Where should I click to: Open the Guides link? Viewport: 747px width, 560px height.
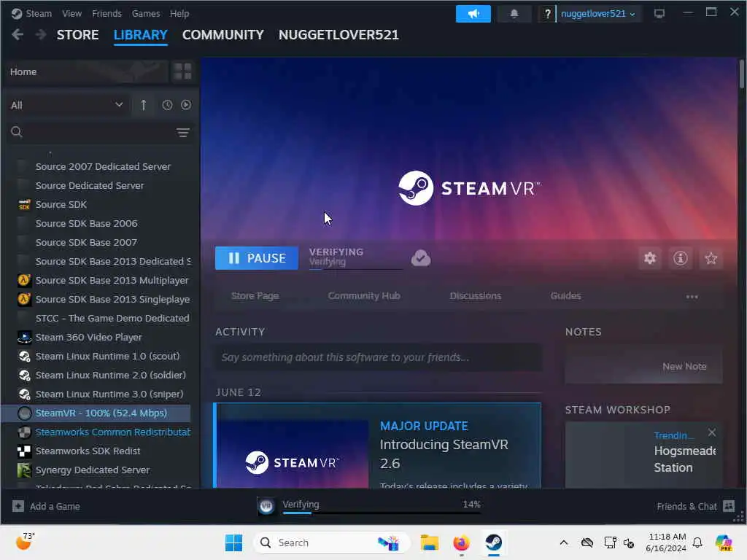(x=565, y=296)
